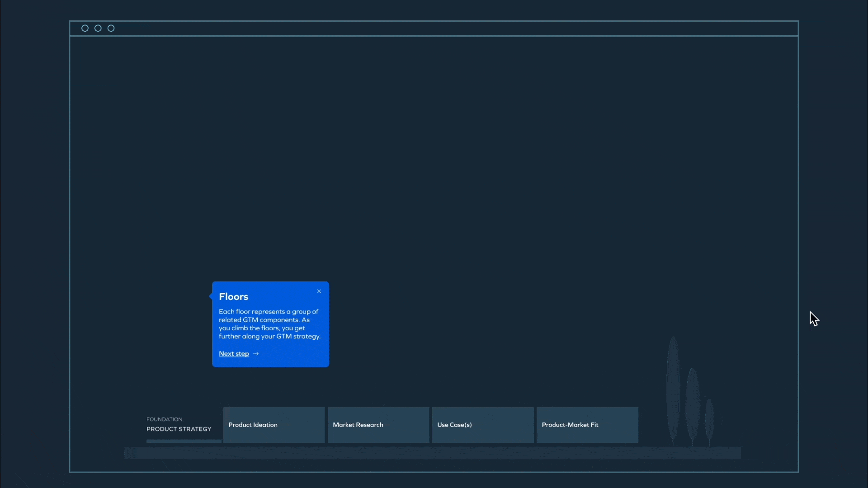Click the middle-height tree illustration
868x488 pixels.
[x=693, y=404]
